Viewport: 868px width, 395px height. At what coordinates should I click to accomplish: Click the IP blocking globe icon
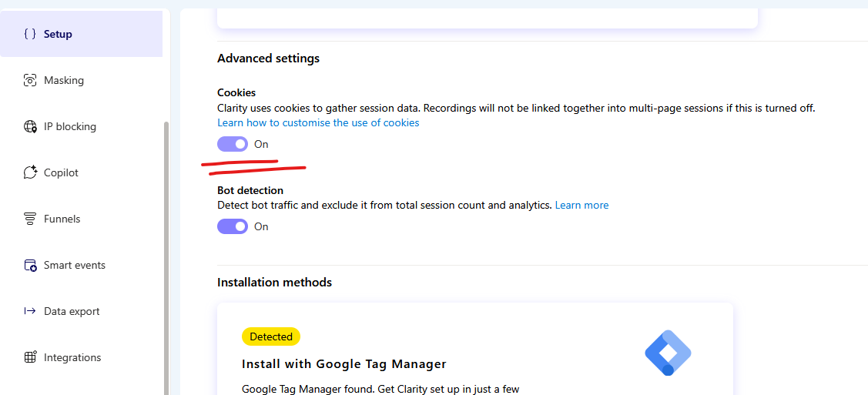point(30,127)
